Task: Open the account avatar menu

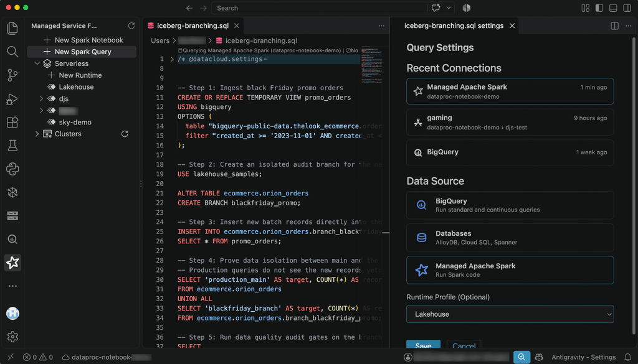Action: tap(12, 313)
